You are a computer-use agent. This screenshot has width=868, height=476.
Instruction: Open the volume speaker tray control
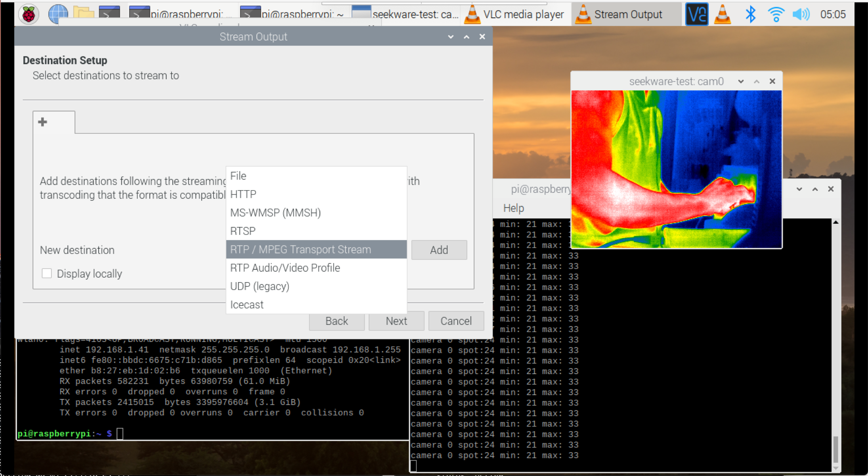(x=801, y=14)
